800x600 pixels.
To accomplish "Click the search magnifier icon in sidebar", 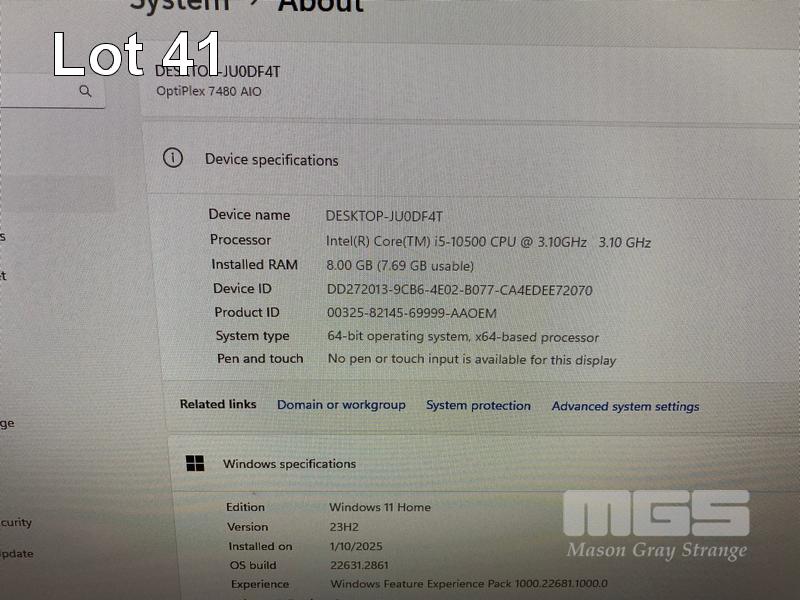I will (85, 91).
